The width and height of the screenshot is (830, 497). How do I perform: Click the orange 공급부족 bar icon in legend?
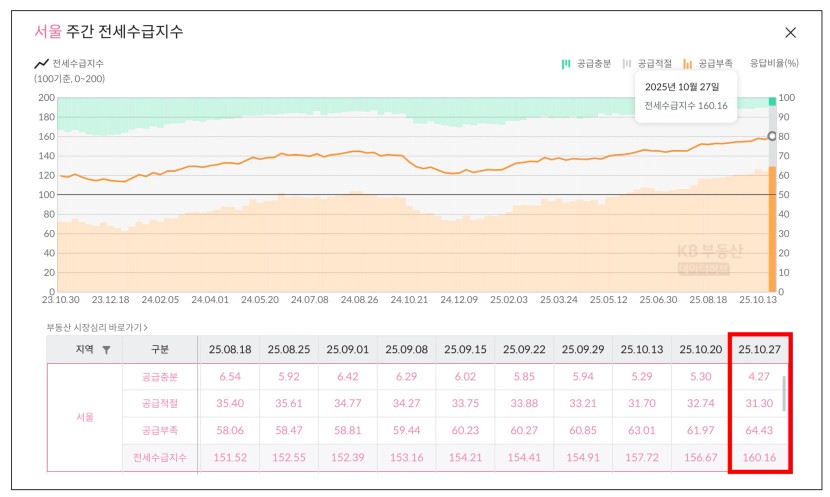coord(688,63)
